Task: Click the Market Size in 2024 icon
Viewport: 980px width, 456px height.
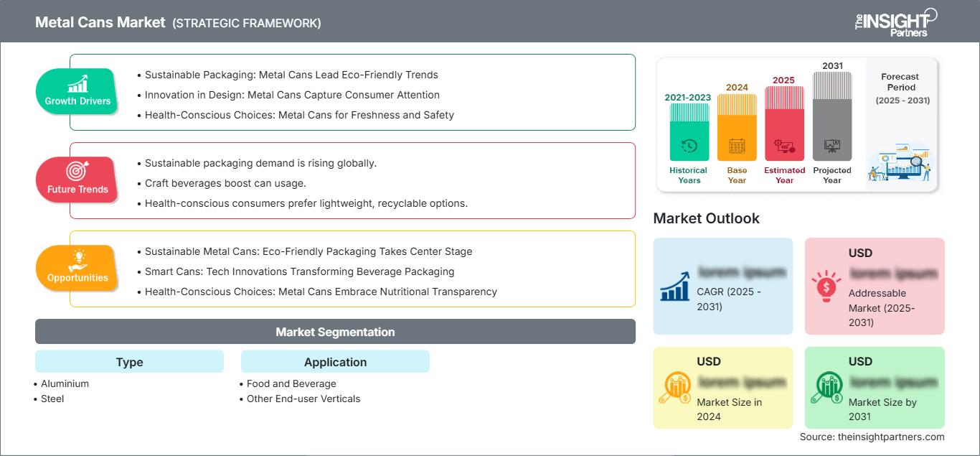Action: click(x=675, y=388)
